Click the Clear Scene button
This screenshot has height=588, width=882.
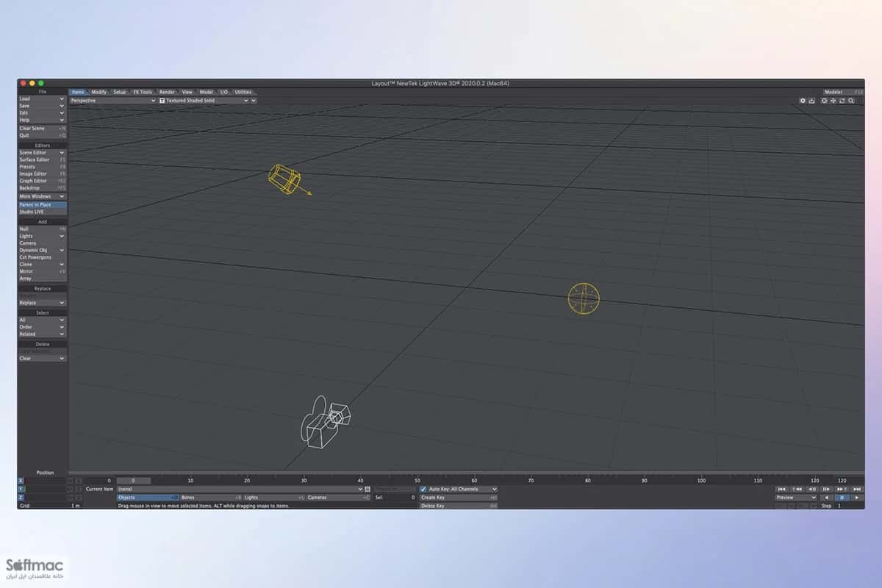(x=42, y=128)
